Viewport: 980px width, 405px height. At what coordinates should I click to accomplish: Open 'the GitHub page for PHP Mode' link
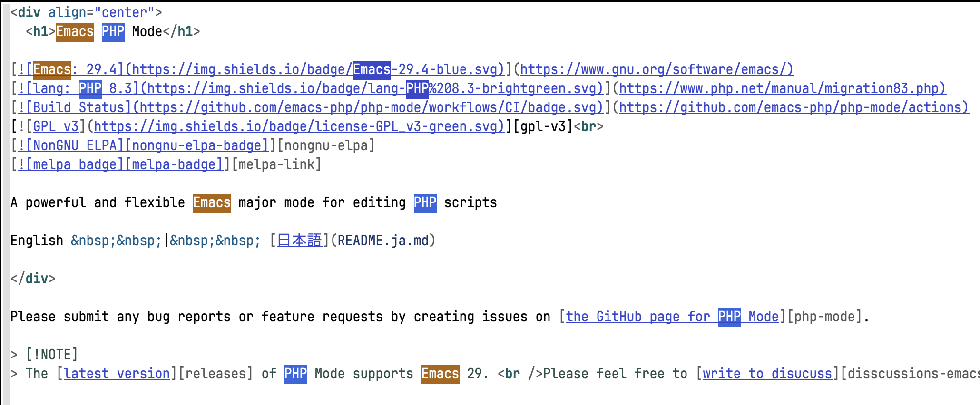[672, 317]
